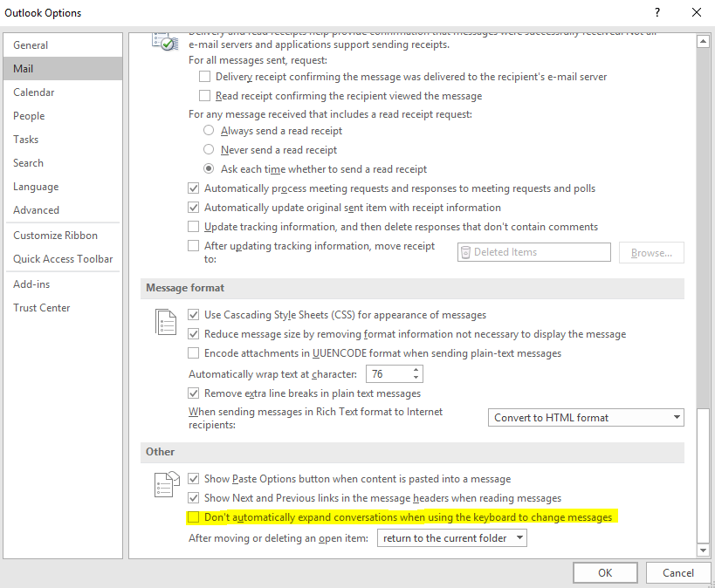Select Ask each time read receipt option
This screenshot has width=715, height=588.
pyautogui.click(x=209, y=168)
